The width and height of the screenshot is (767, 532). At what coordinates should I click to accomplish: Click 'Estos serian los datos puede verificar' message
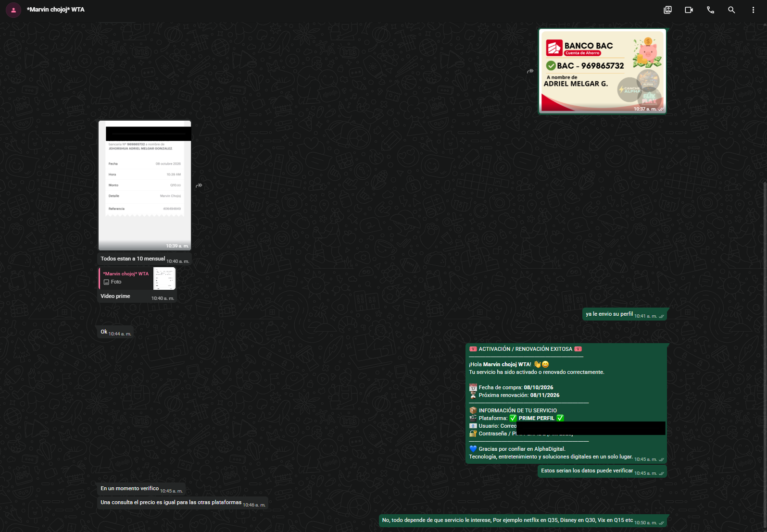[x=587, y=470]
